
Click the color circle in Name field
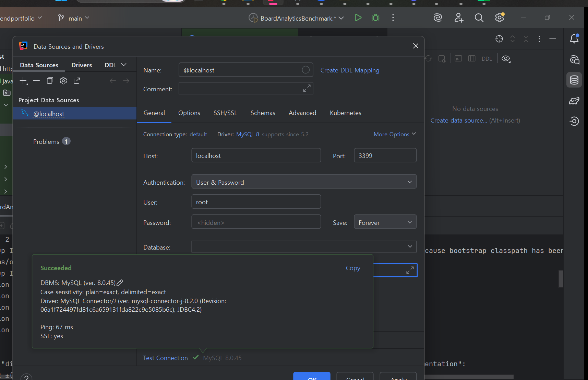[305, 70]
